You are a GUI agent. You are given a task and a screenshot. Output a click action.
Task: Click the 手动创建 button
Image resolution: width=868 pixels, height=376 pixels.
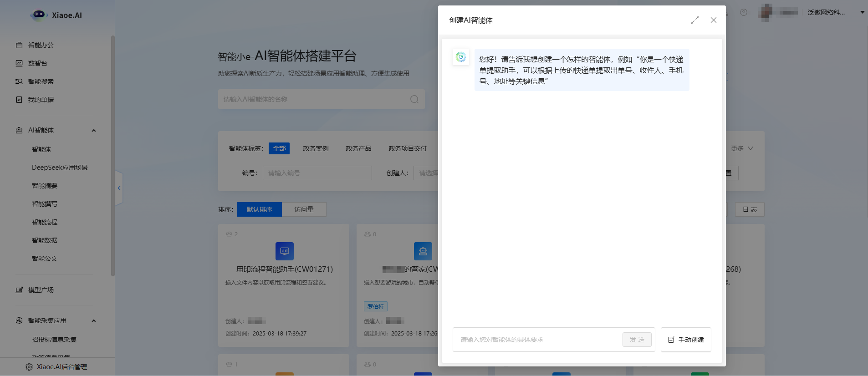(x=686, y=340)
